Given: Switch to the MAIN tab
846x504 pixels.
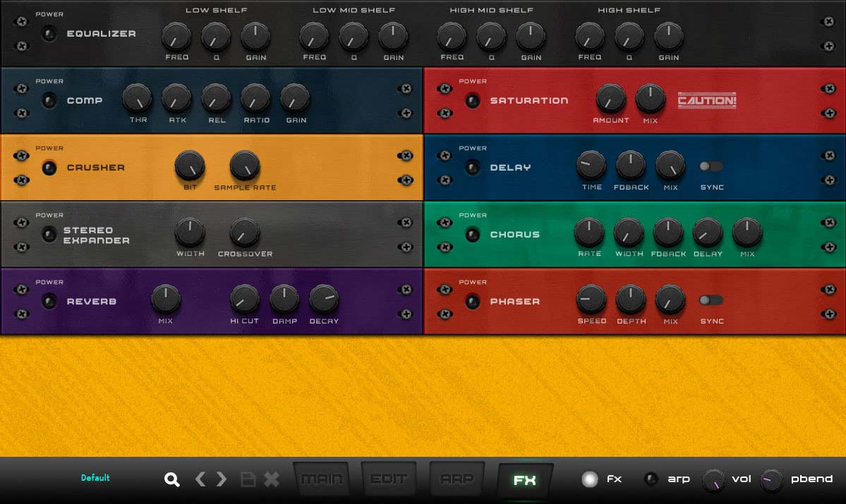Looking at the screenshot, I should click(x=322, y=479).
